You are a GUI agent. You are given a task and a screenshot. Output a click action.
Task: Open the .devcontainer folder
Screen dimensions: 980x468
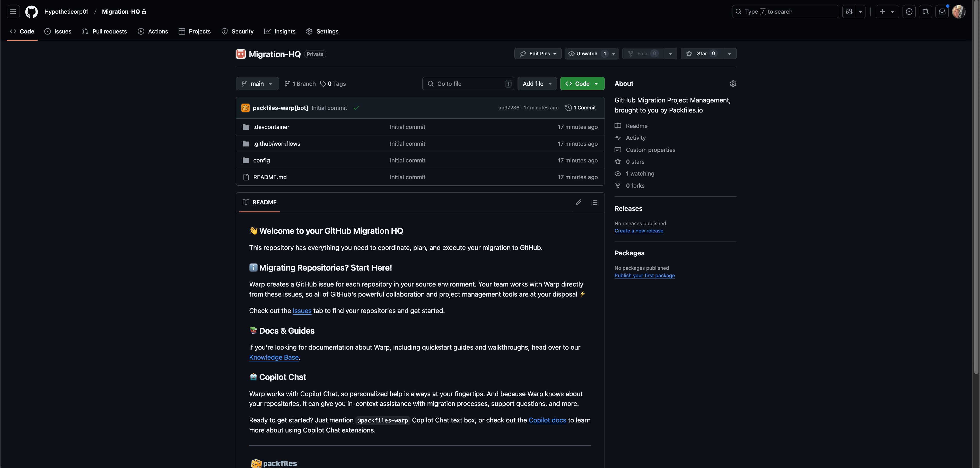(271, 127)
